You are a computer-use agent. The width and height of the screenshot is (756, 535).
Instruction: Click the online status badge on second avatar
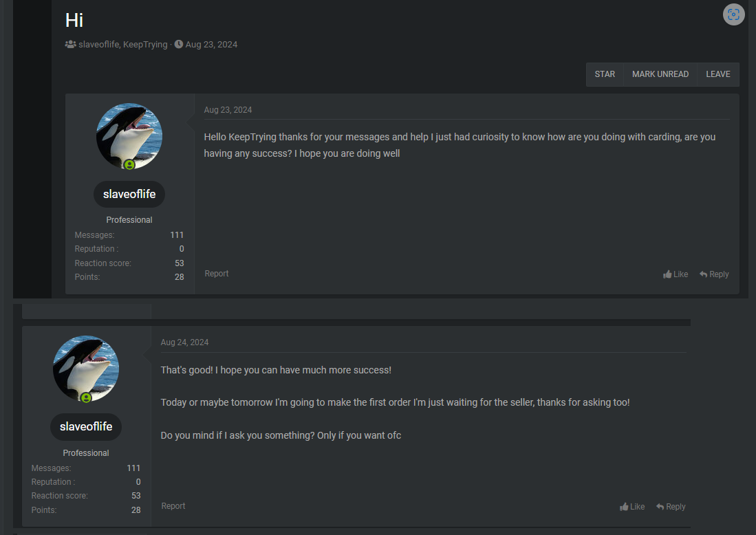86,398
